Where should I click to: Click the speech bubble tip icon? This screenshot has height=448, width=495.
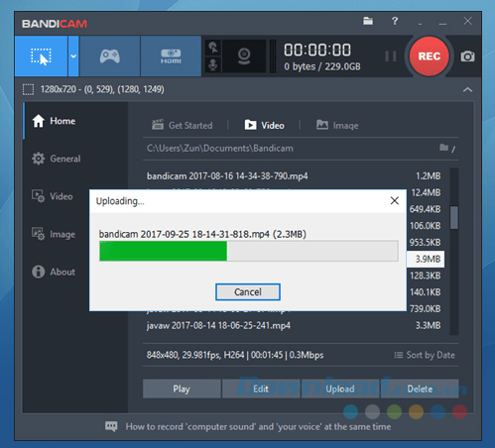111,426
